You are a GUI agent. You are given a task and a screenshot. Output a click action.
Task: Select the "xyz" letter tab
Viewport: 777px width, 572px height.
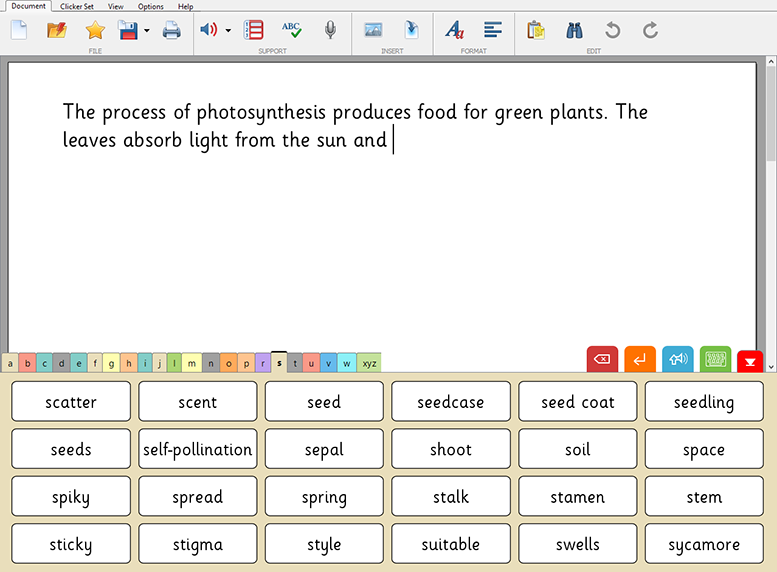pos(369,363)
